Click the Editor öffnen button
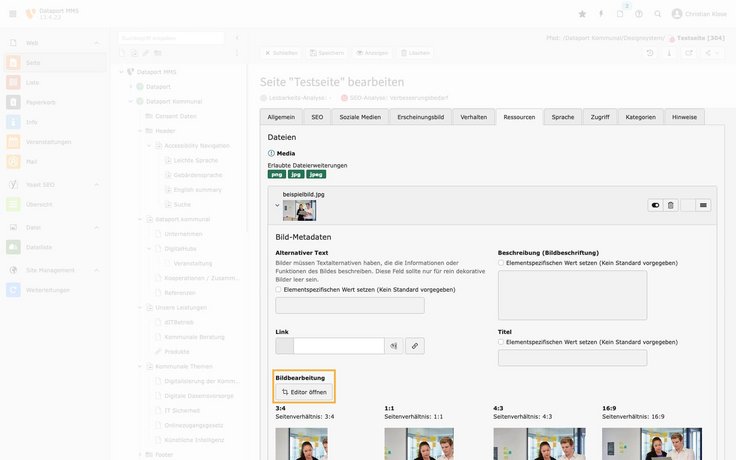Viewport: 736px width, 460px height. [304, 392]
